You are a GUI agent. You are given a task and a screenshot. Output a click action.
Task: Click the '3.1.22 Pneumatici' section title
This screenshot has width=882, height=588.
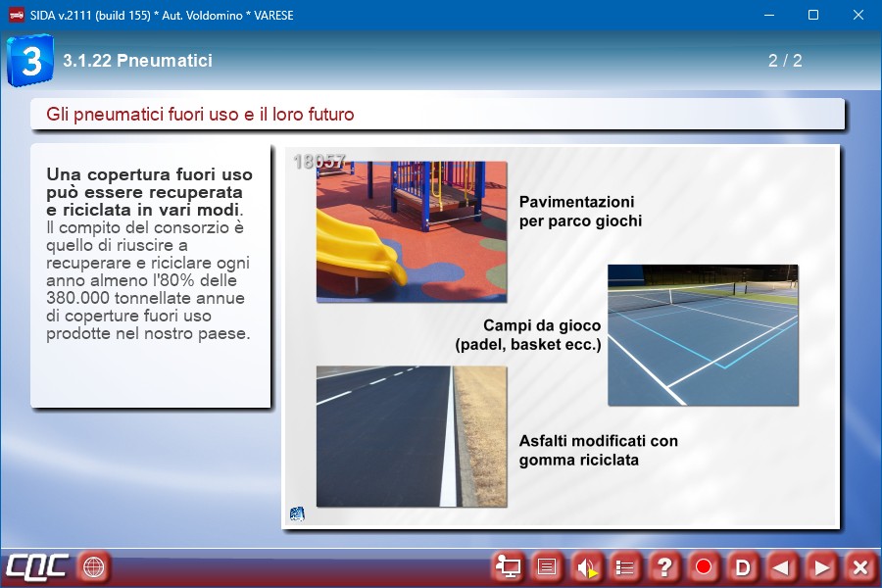[137, 61]
